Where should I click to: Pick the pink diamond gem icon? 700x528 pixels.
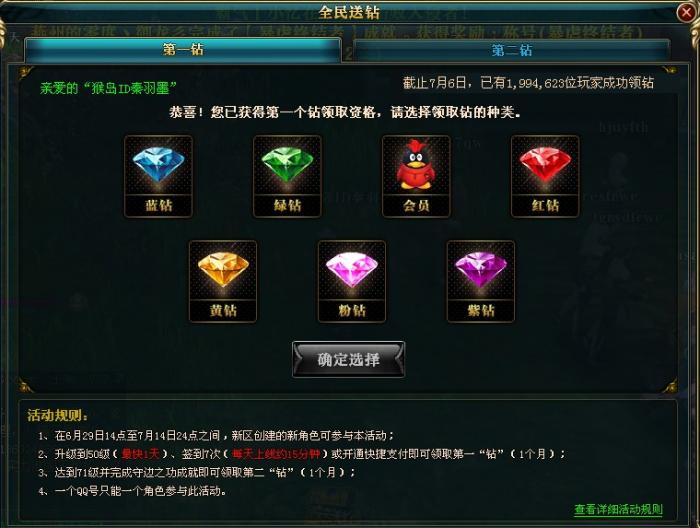[352, 270]
